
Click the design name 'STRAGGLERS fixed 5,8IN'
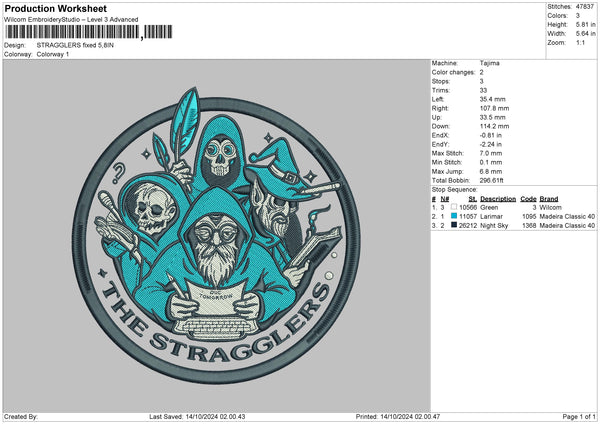[75, 45]
